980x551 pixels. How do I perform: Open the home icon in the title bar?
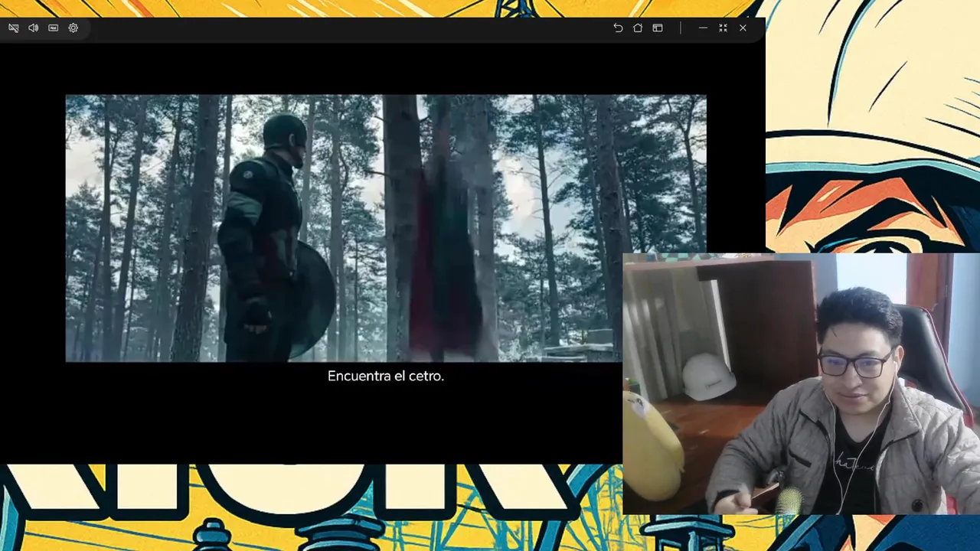(638, 28)
